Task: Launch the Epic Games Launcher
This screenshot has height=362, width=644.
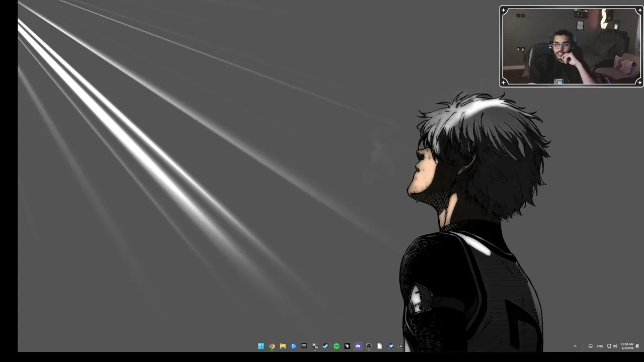Action: (304, 346)
